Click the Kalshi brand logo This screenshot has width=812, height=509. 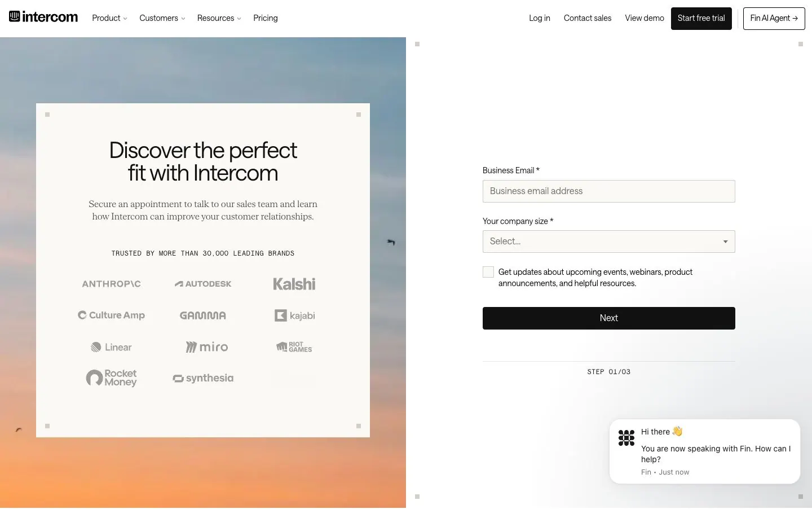pos(294,284)
